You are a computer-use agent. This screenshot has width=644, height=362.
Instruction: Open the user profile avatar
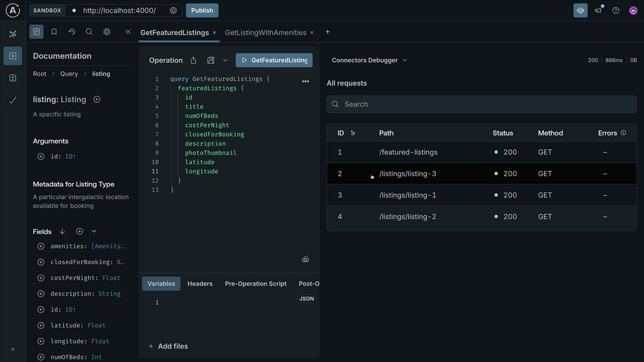click(633, 11)
